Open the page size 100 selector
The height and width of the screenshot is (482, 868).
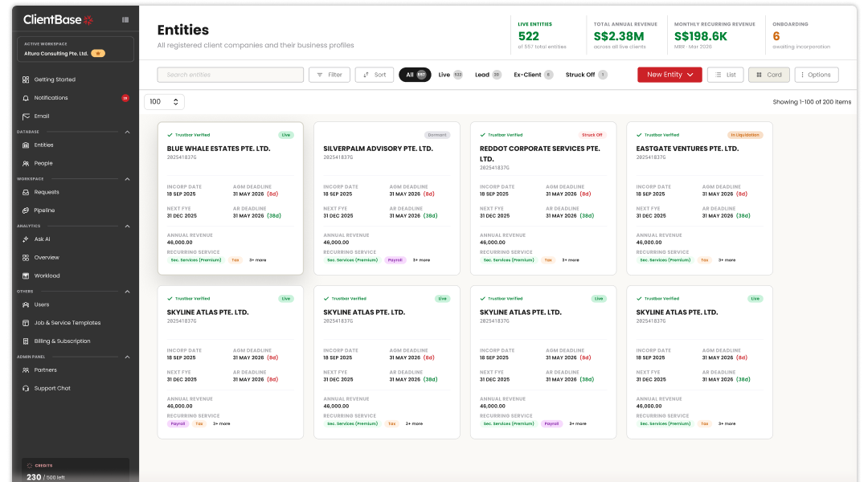pos(164,102)
